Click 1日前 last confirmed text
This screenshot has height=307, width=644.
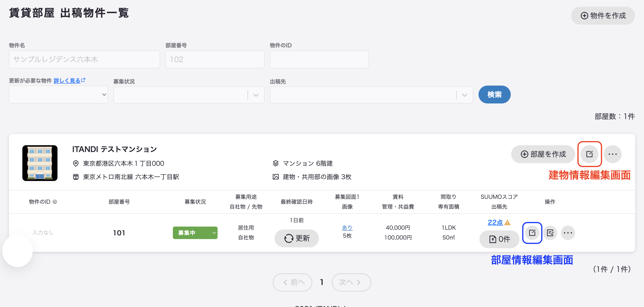pyautogui.click(x=297, y=220)
